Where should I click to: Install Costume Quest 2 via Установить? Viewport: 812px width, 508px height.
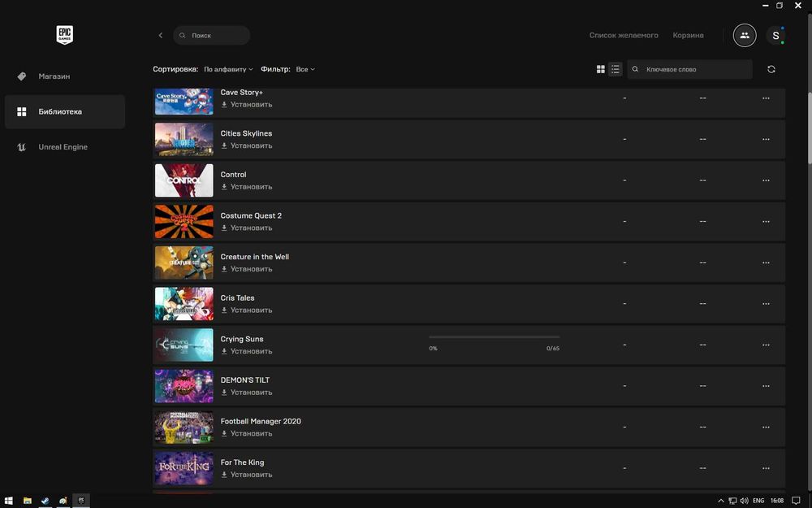[x=247, y=228]
